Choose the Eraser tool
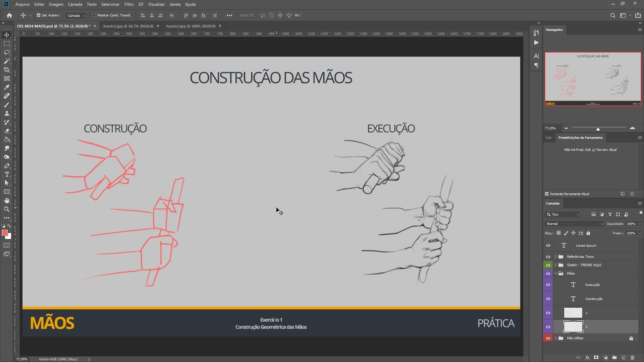The height and width of the screenshot is (362, 644). 7,131
